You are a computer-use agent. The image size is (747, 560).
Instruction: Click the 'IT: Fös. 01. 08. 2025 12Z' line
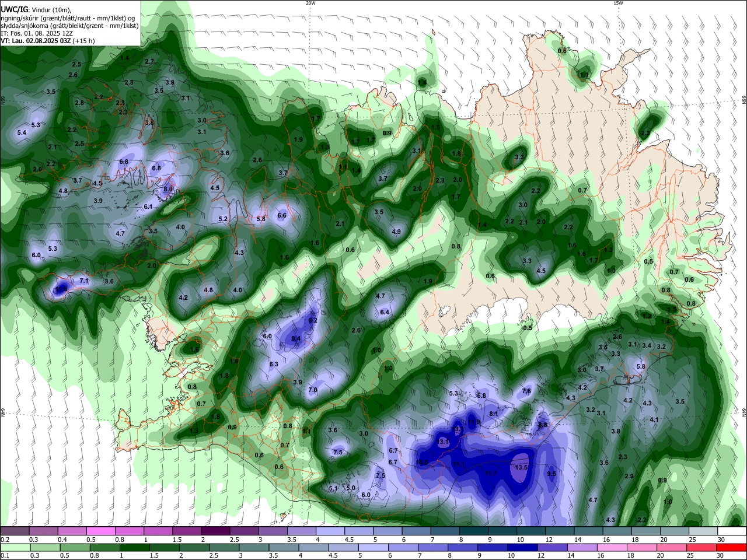(x=37, y=33)
